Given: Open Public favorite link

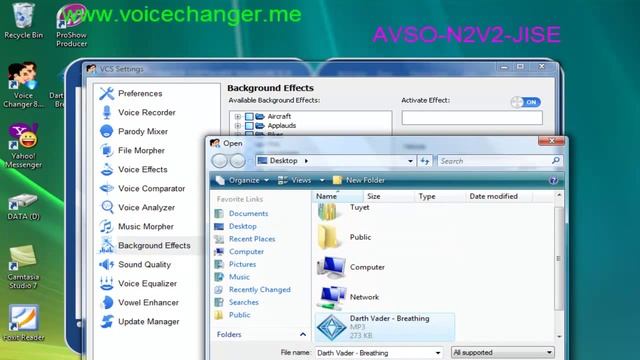Looking at the screenshot, I should tap(233, 315).
